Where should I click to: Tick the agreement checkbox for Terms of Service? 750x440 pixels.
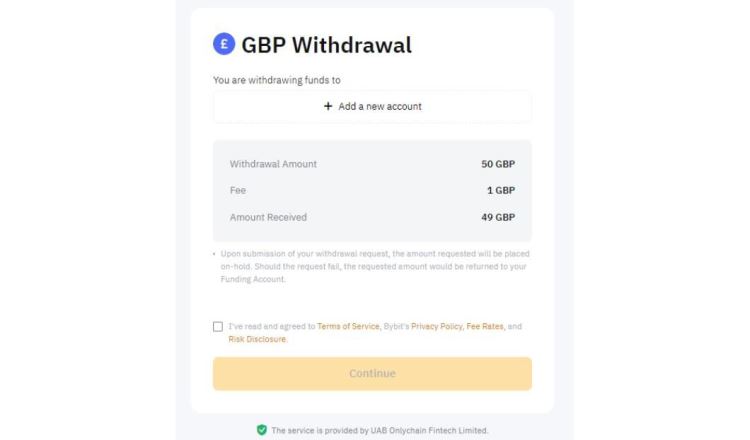coord(218,327)
